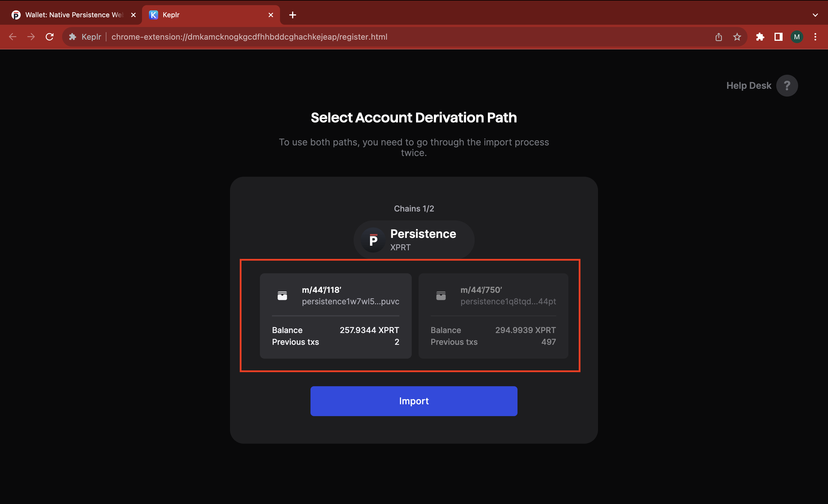Expand the tab search chevron
This screenshot has width=828, height=504.
pos(815,15)
